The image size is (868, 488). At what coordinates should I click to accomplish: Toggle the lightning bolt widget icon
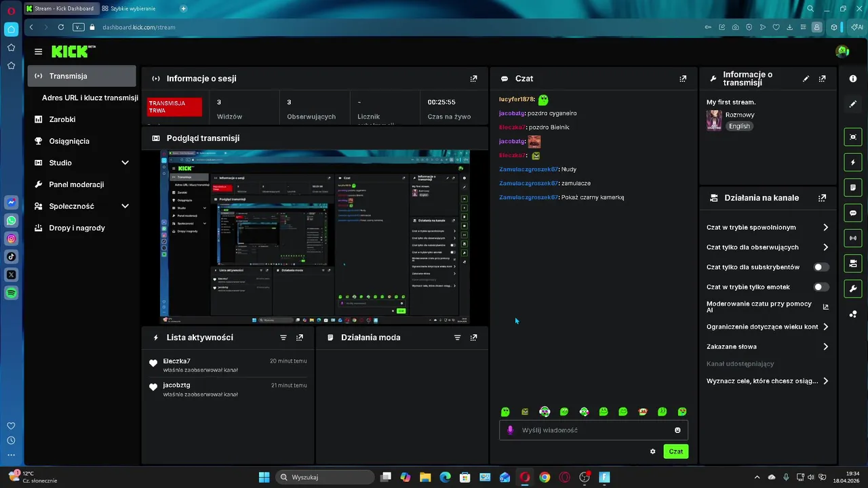(x=853, y=163)
